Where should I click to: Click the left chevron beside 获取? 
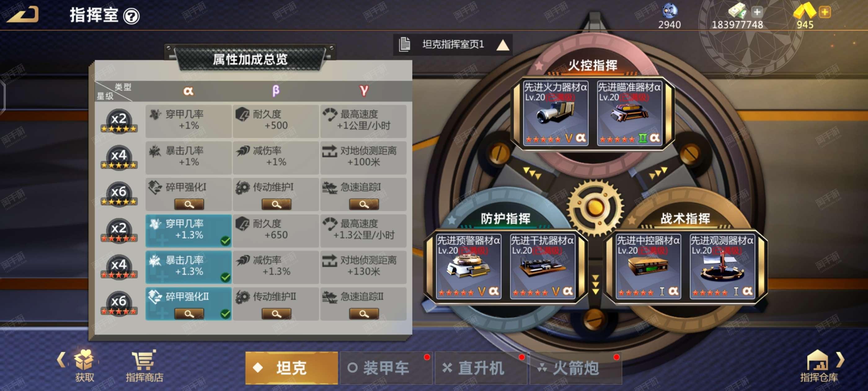[x=61, y=360]
